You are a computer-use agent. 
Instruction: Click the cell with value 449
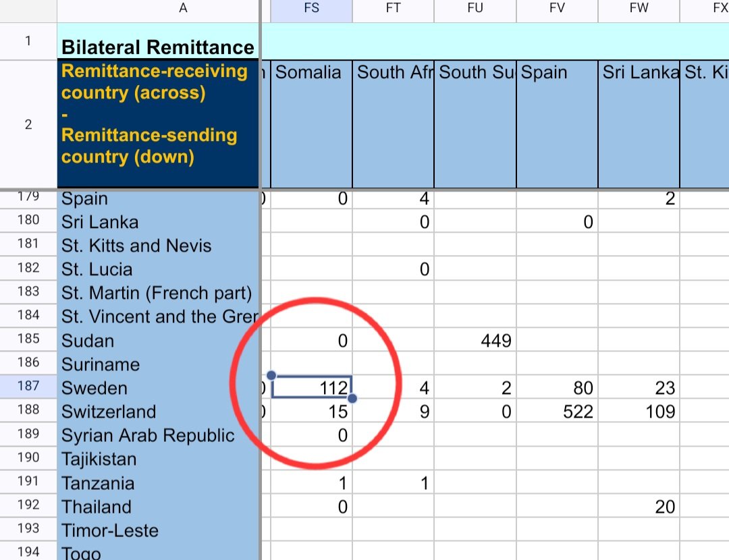[x=475, y=340]
